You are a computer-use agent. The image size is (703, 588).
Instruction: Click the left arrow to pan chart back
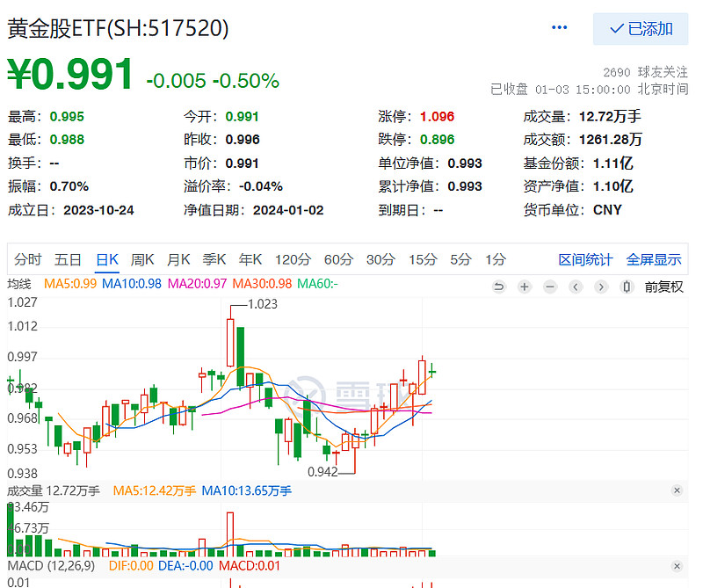coord(575,287)
